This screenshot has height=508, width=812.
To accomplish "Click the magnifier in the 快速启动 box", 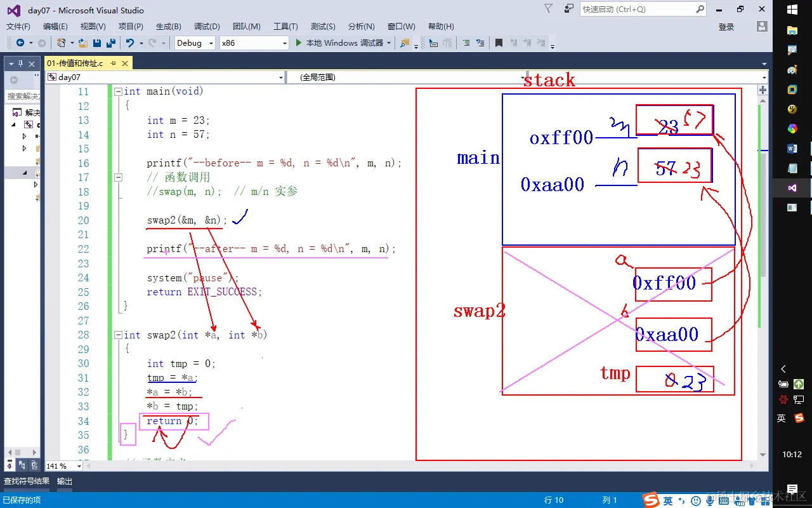I will click(x=700, y=9).
